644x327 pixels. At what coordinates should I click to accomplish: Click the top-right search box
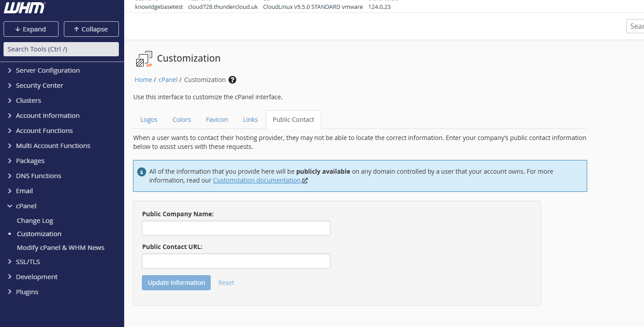click(635, 26)
